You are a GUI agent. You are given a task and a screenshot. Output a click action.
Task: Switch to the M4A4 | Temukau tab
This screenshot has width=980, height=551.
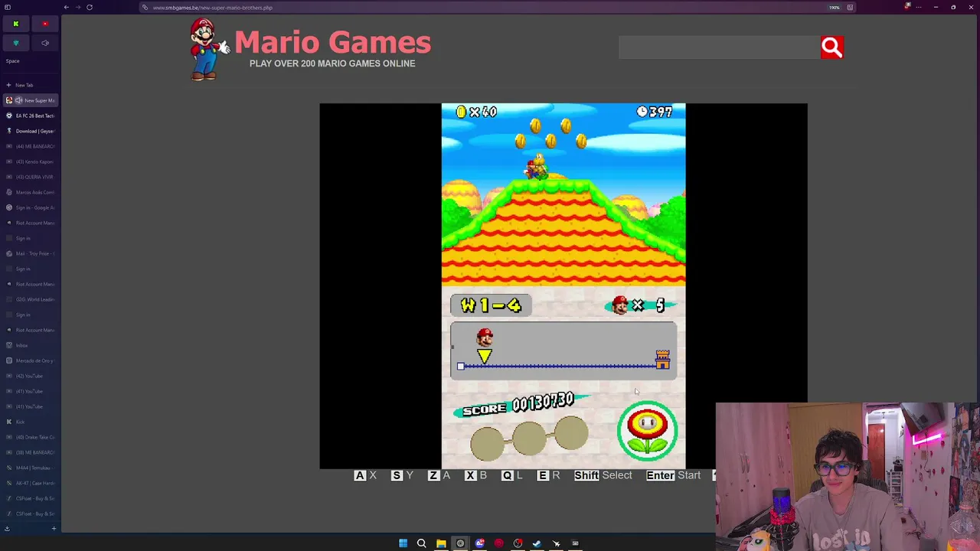click(29, 468)
